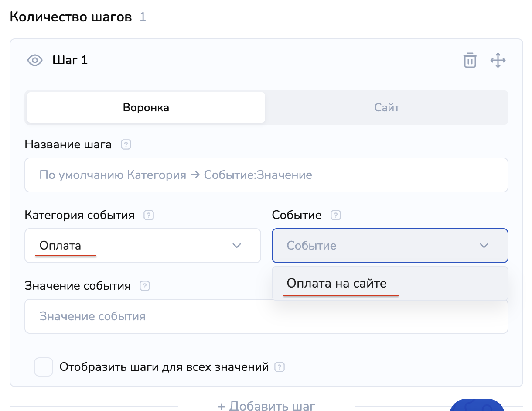This screenshot has height=411, width=532.
Task: Click the Шаг 1 step title
Action: coord(70,60)
